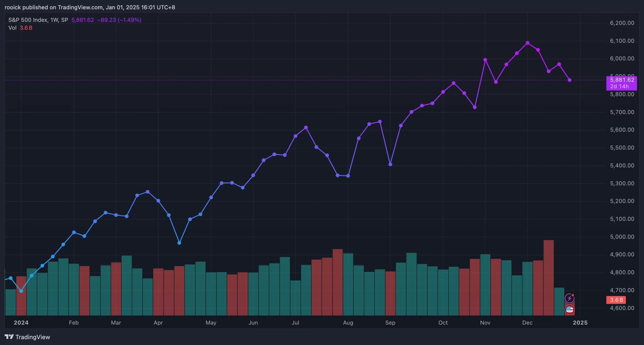Click the 6,200.00 price axis label
644x345 pixels.
(622, 23)
